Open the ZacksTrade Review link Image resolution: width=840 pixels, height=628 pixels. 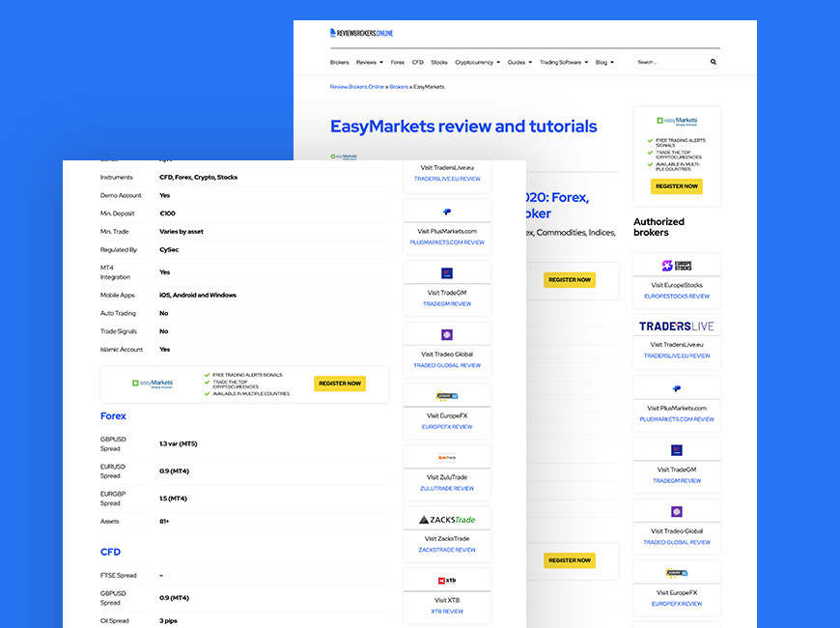[x=447, y=550]
